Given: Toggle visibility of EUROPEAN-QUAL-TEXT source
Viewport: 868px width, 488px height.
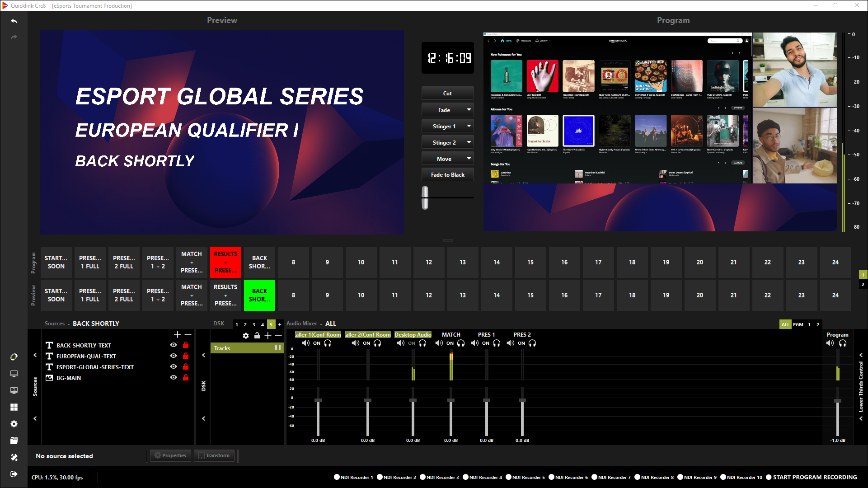Looking at the screenshot, I should [174, 356].
